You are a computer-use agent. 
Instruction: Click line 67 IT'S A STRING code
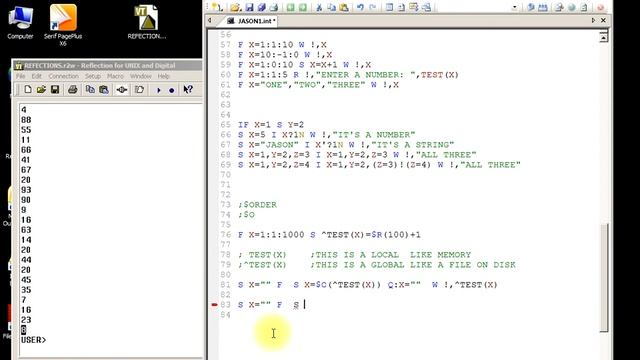coord(346,144)
